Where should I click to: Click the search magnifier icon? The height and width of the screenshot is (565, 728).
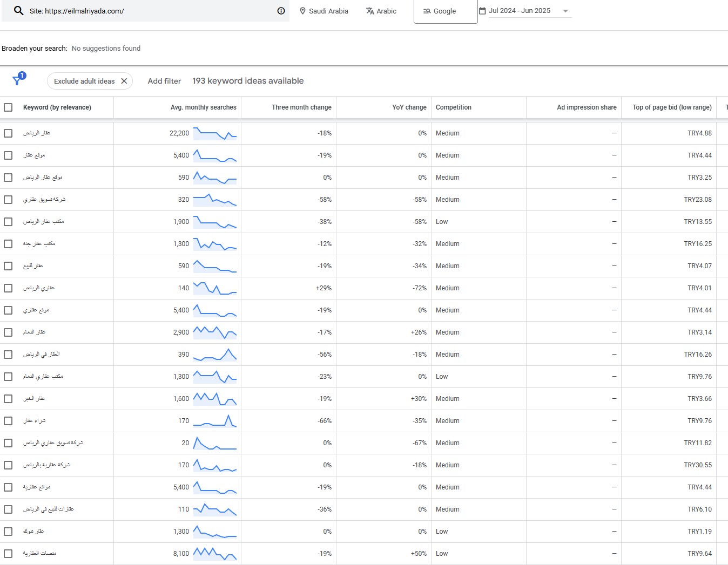click(x=18, y=11)
